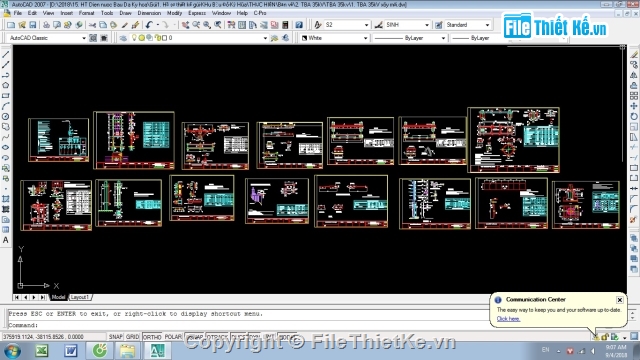Select the Line tool in Draw toolbar
Image resolution: width=640 pixels, height=360 pixels.
pyautogui.click(x=6, y=54)
